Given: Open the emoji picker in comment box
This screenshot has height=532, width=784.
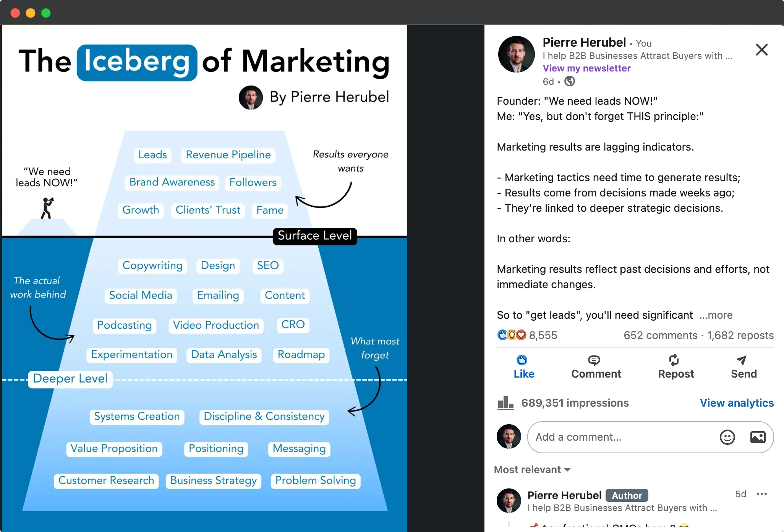Looking at the screenshot, I should pyautogui.click(x=727, y=437).
